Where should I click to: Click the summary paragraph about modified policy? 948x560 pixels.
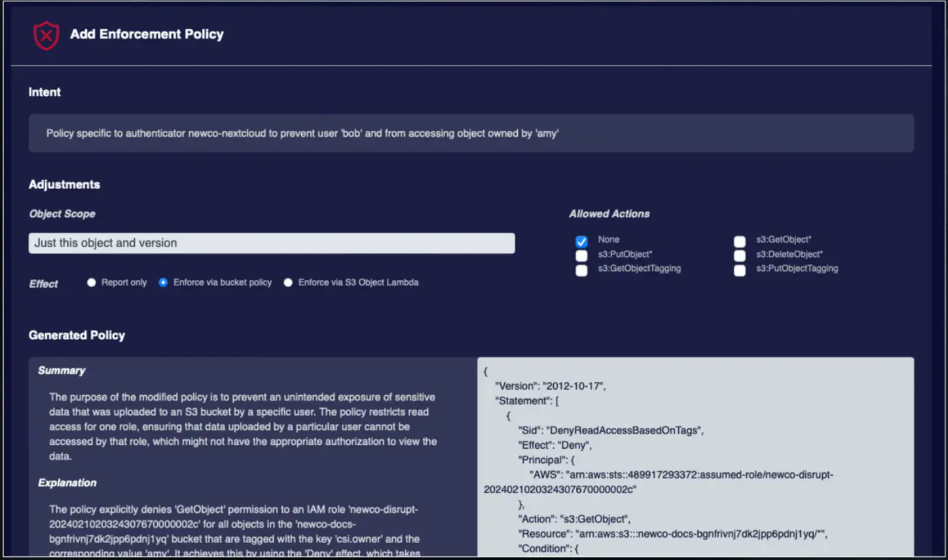[x=243, y=427]
